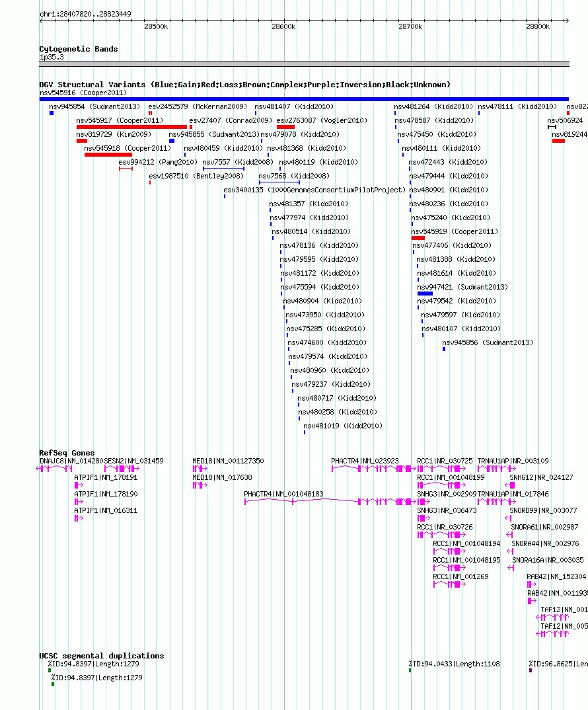Image resolution: width=588 pixels, height=710 pixels.
Task: Open gene DNAJC8|NM_014280
Action: click(x=71, y=461)
